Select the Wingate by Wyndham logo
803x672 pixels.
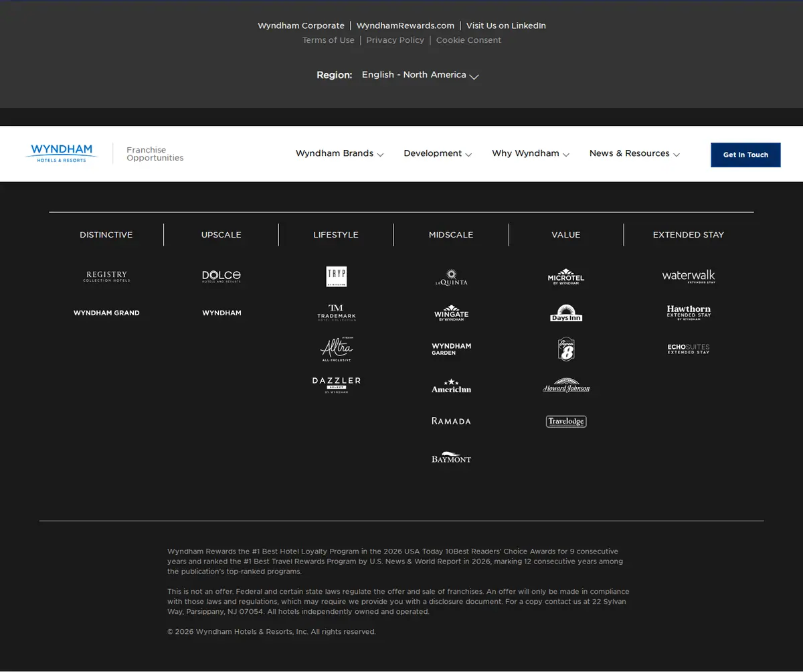(x=452, y=313)
